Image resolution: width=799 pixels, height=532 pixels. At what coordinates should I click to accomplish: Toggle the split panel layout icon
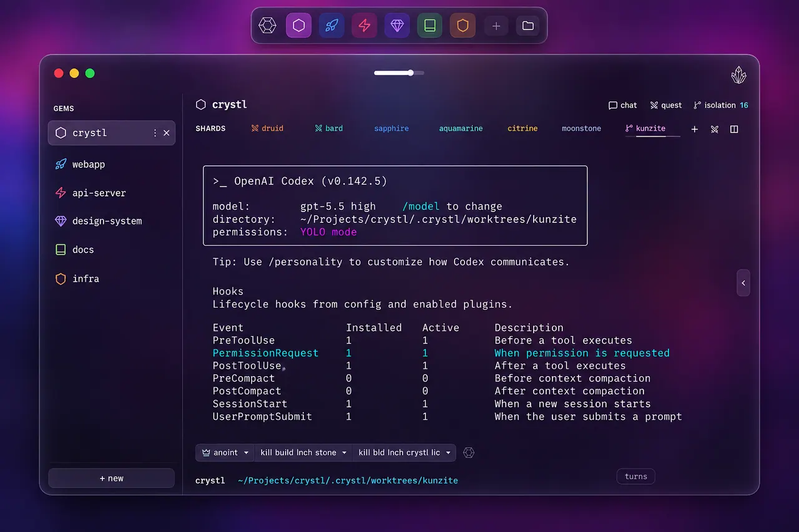click(734, 129)
